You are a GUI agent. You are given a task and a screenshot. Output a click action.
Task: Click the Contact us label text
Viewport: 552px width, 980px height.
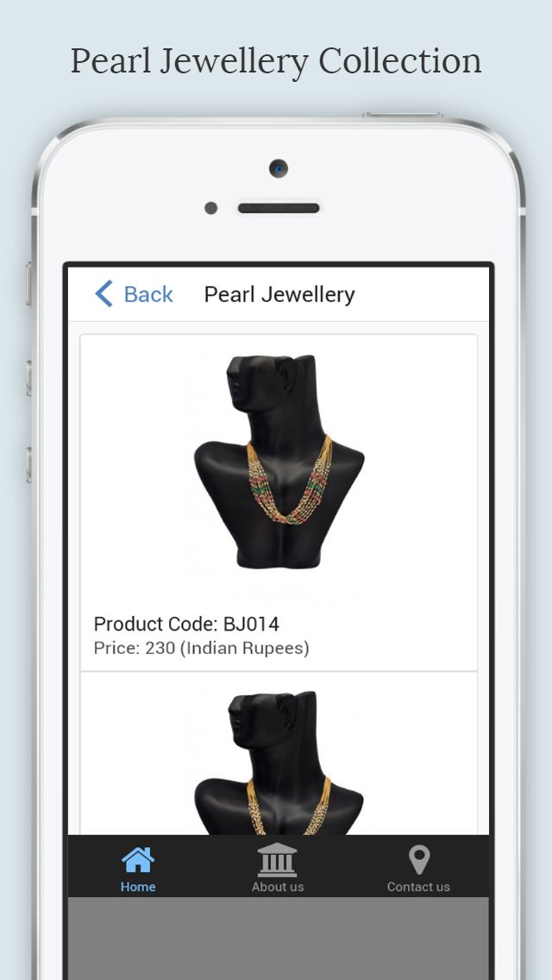418,887
